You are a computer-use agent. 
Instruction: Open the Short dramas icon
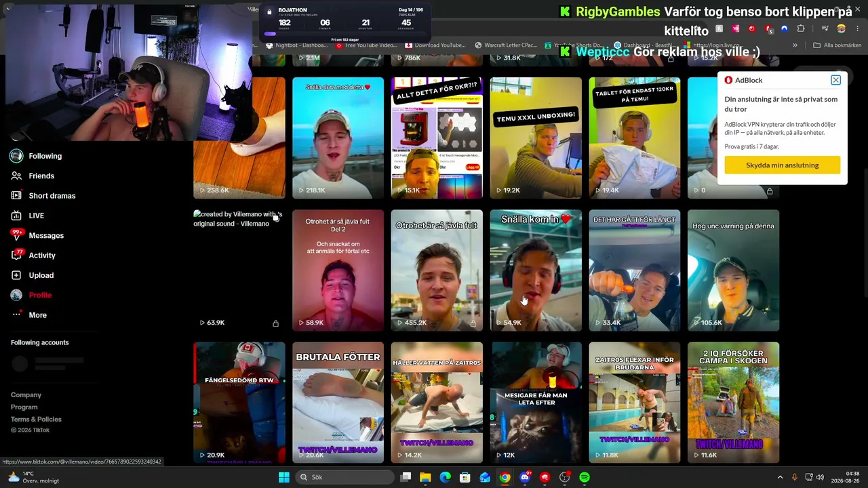coord(16,196)
